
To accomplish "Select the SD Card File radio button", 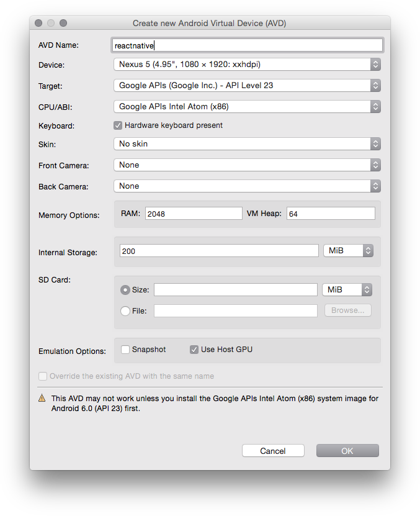I will [x=125, y=311].
